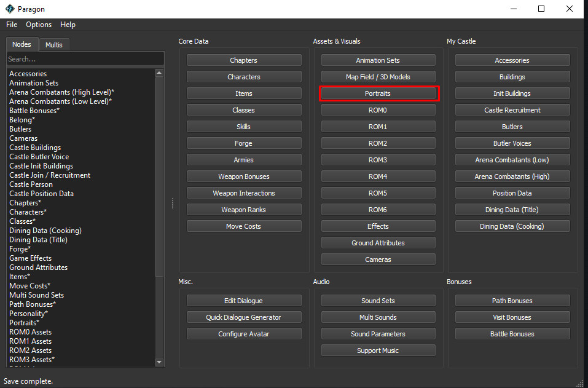Screen dimensions: 588x388
Task: Launch the Quick Dialogue Generator
Action: 244,317
